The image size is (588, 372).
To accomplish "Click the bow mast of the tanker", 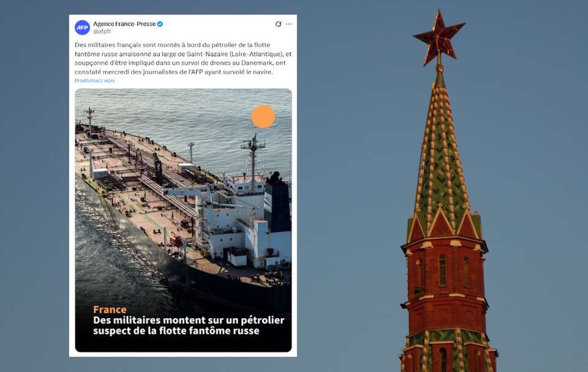I will pos(89,121).
